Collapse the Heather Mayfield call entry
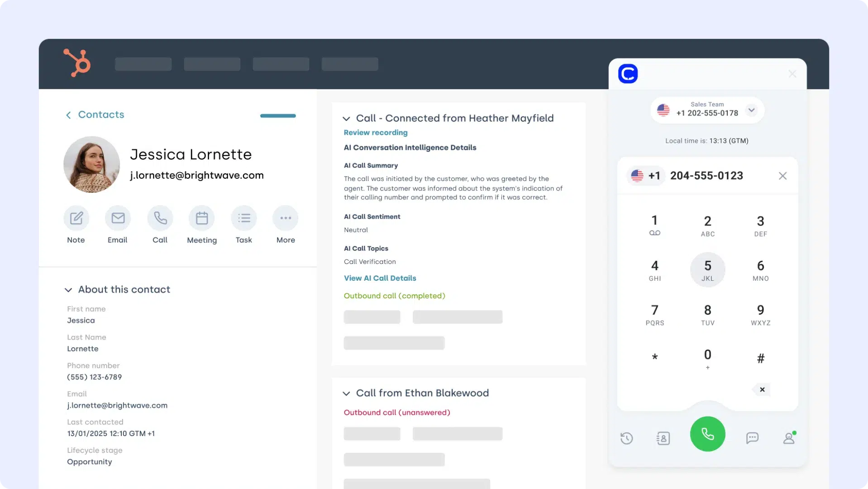The width and height of the screenshot is (868, 489). pyautogui.click(x=346, y=119)
